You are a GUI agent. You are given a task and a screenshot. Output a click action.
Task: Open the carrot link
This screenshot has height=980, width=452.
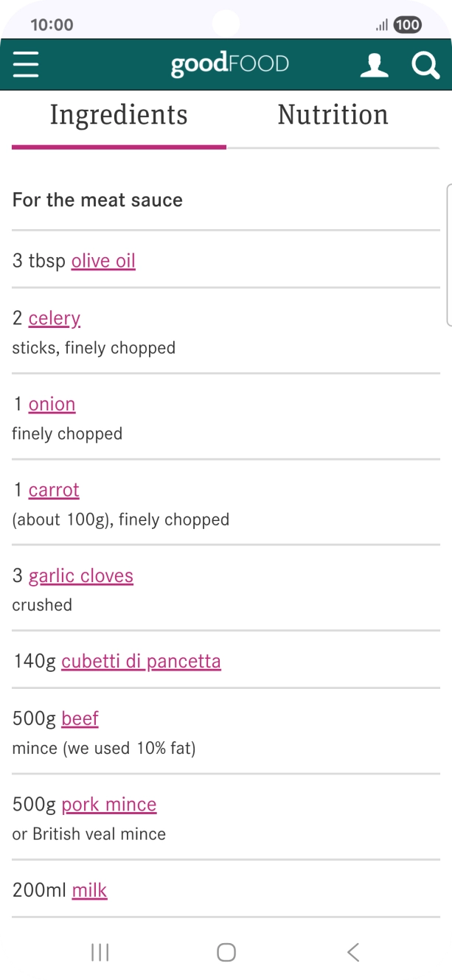[54, 490]
